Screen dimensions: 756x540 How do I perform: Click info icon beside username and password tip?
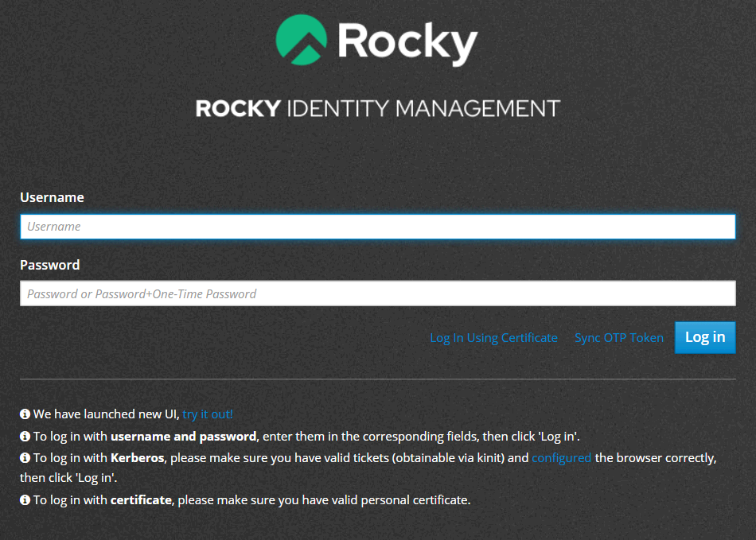pyautogui.click(x=25, y=436)
